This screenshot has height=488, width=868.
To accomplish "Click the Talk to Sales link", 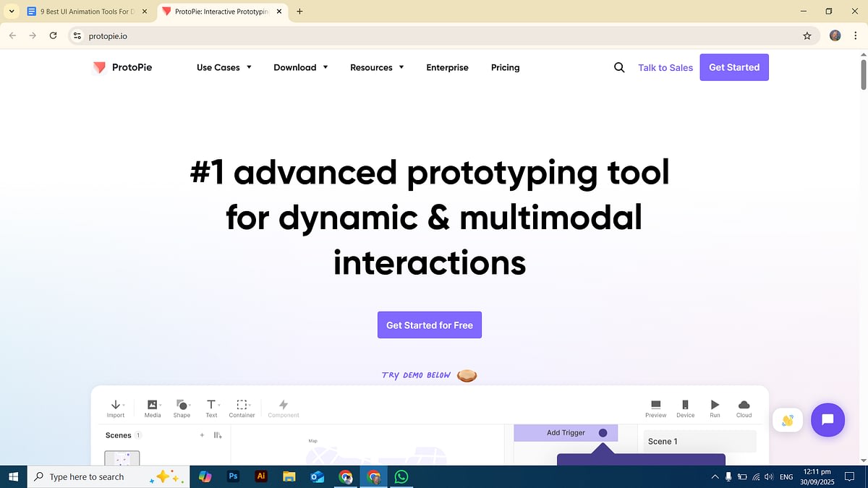I will point(665,67).
